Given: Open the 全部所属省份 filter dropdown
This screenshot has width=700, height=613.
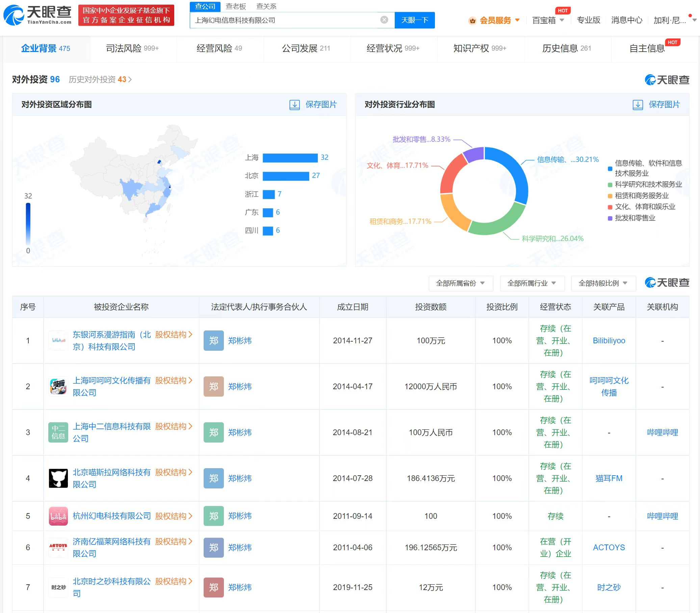Looking at the screenshot, I should pyautogui.click(x=461, y=283).
